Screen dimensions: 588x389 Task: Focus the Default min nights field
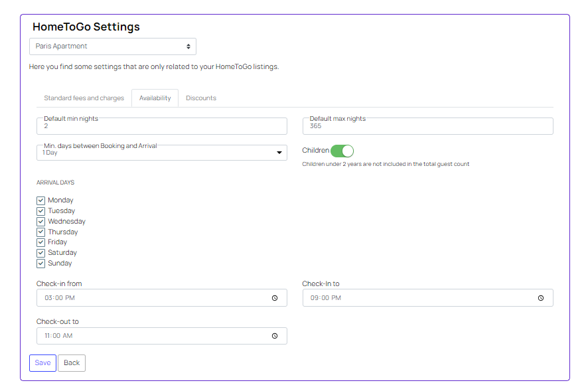[162, 126]
